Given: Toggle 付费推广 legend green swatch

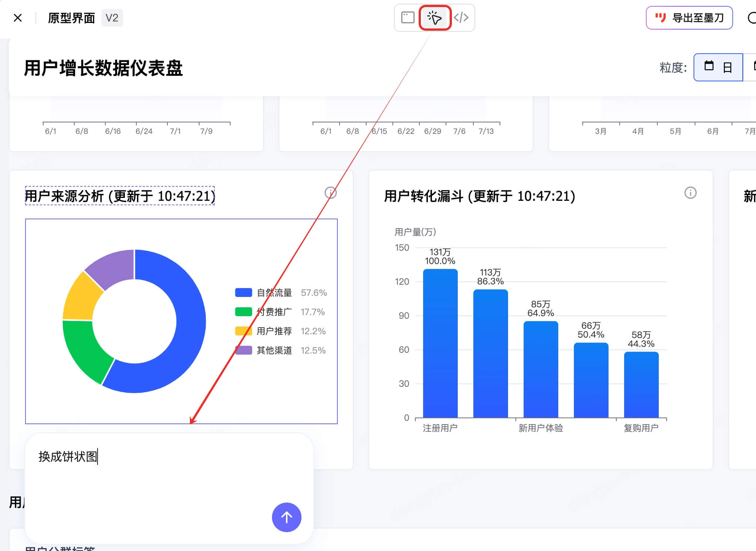Looking at the screenshot, I should click(244, 312).
